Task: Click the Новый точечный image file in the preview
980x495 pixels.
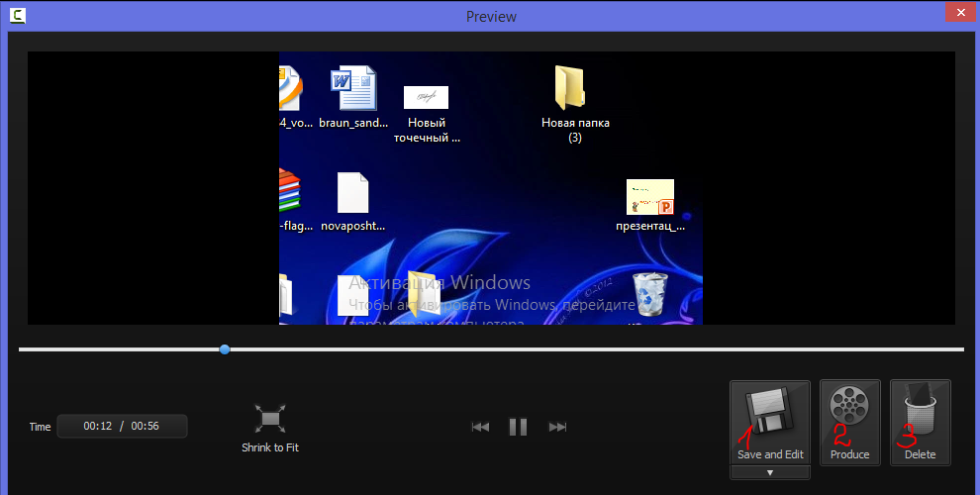Action: (427, 115)
